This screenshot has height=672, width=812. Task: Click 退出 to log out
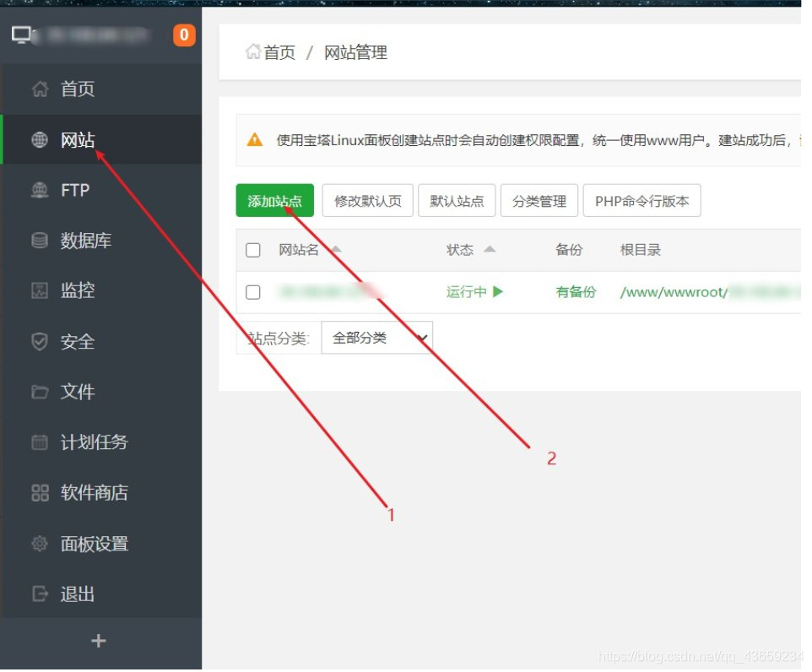coord(101,593)
